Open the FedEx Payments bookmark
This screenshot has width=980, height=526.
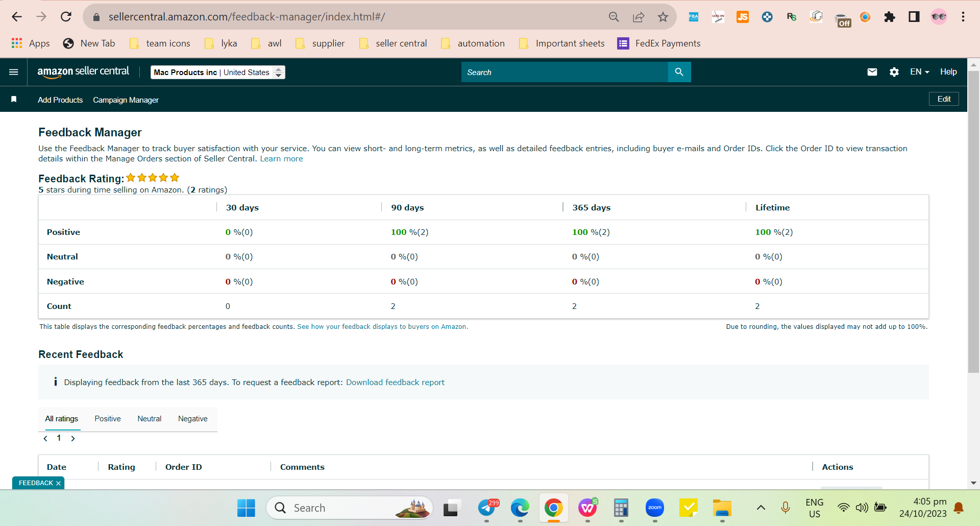click(x=659, y=43)
